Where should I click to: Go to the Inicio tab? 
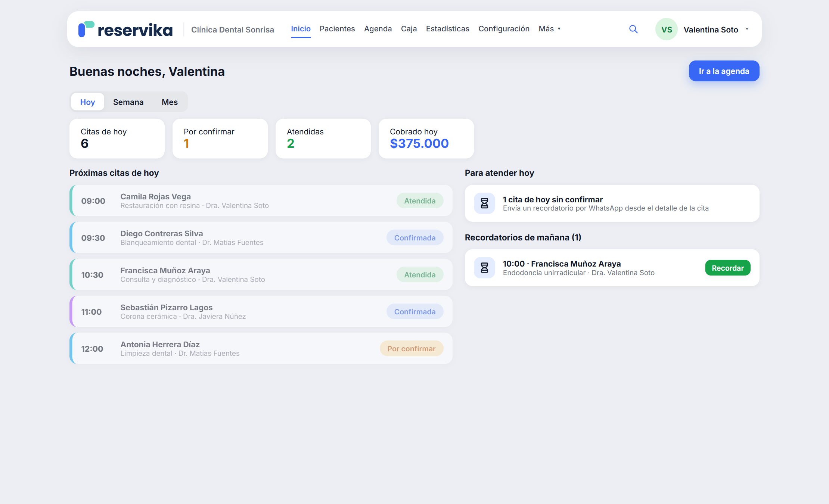click(x=301, y=29)
